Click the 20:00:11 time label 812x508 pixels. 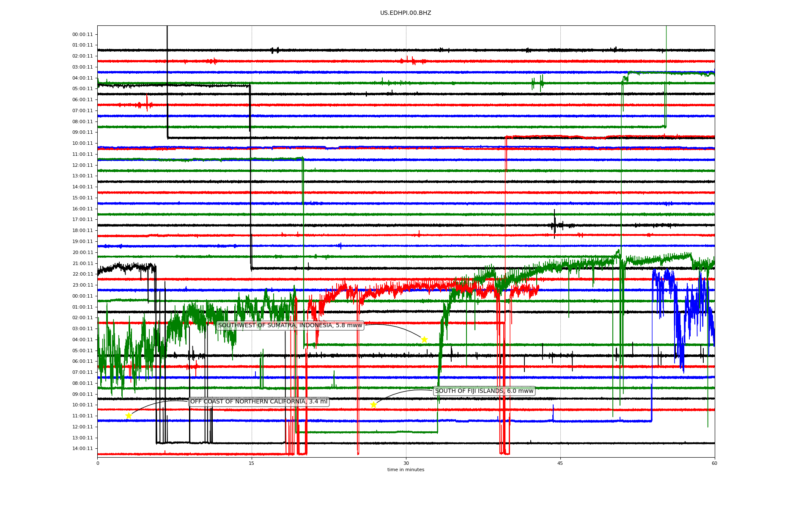(x=82, y=253)
